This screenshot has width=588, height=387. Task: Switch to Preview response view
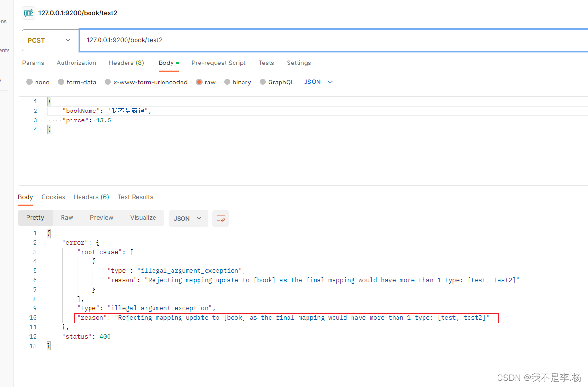(101, 218)
